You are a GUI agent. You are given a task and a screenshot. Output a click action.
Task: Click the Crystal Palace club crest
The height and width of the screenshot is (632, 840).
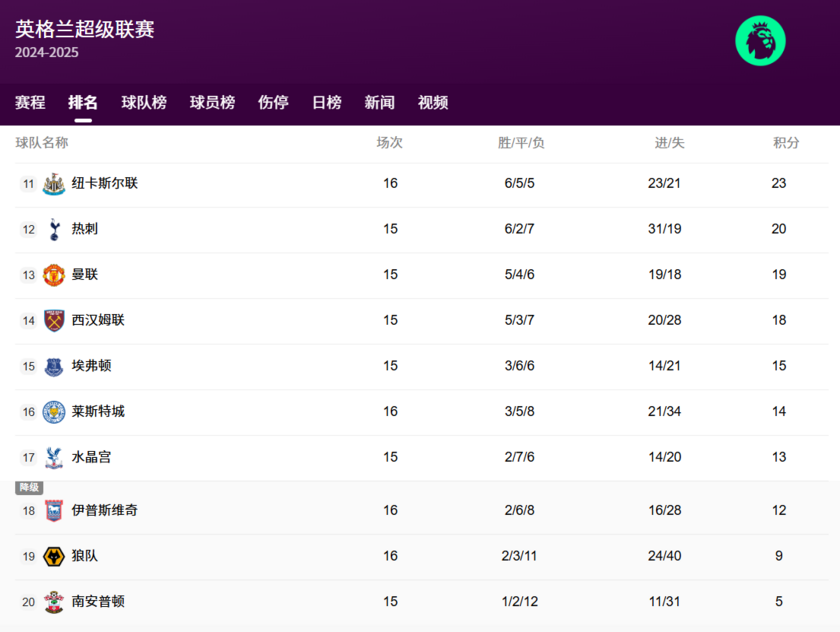54,457
